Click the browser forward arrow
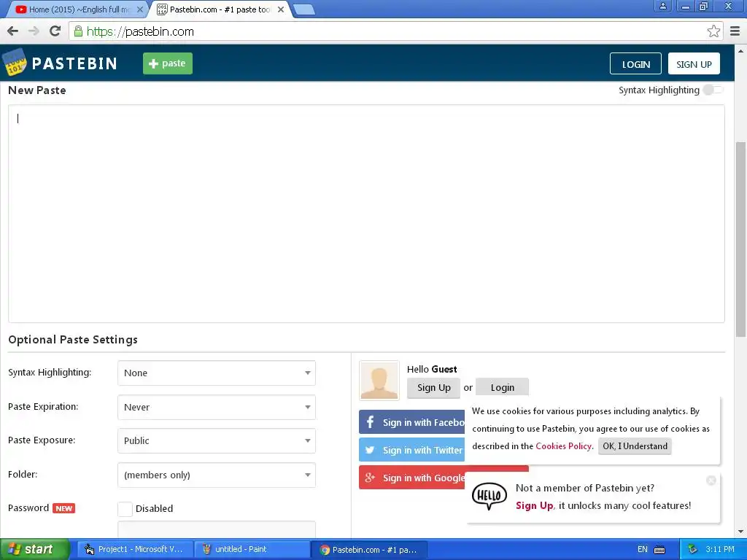Screen dimensions: 747x560 (x=34, y=31)
